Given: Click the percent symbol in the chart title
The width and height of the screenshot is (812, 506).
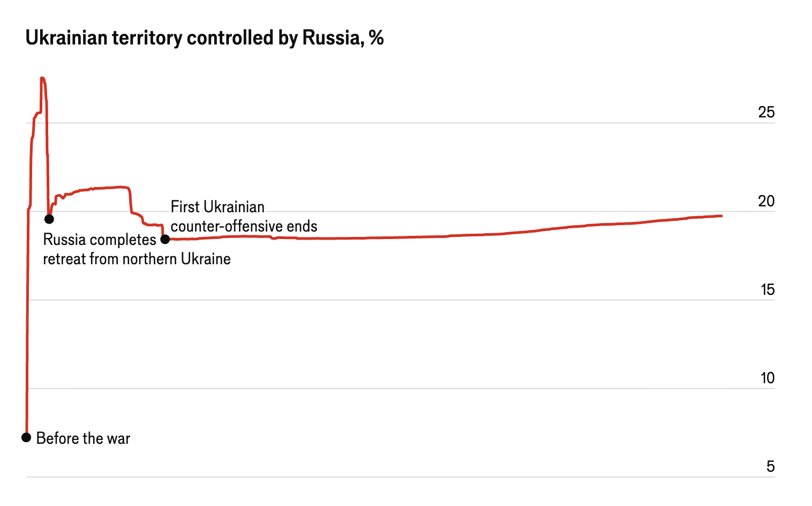Looking at the screenshot, I should [377, 38].
